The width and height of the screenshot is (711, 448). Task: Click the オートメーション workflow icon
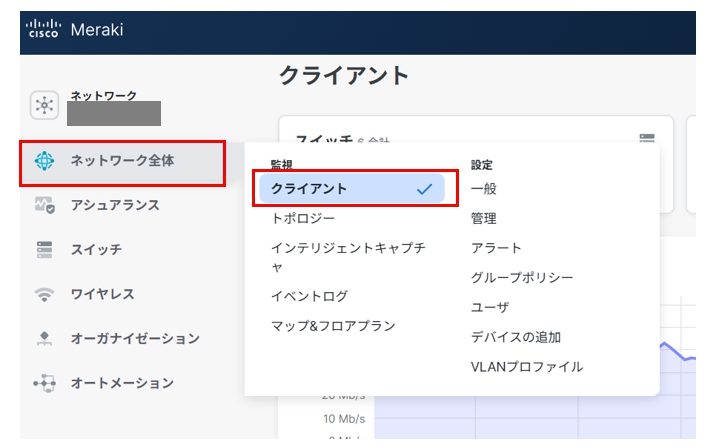point(44,383)
